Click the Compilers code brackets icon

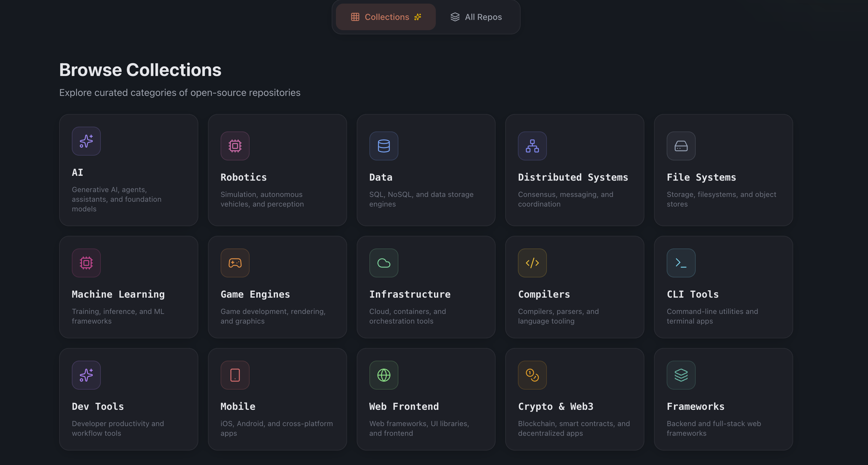[x=532, y=263]
